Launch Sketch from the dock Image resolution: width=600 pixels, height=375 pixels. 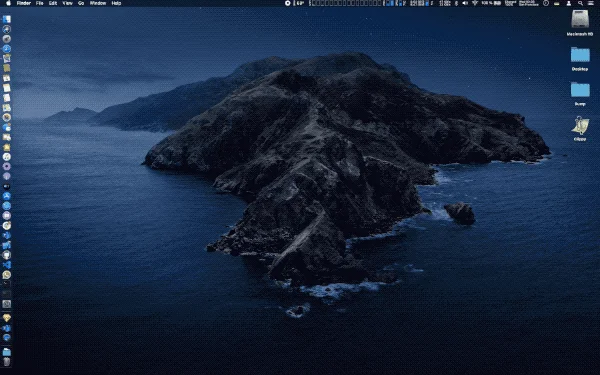click(7, 318)
